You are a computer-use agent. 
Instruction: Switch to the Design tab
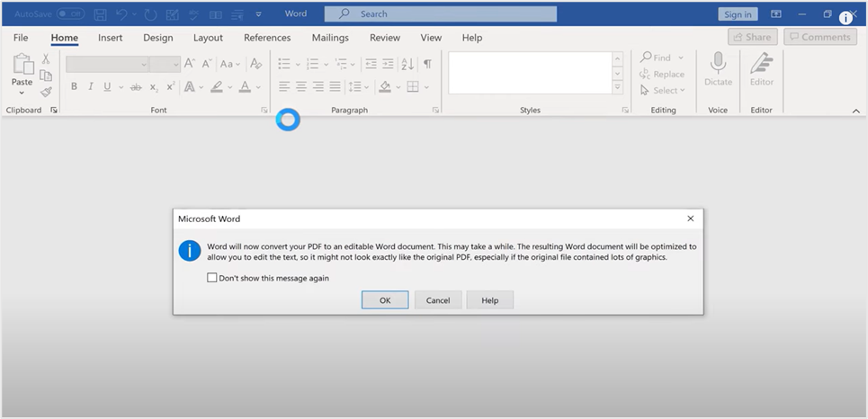click(158, 38)
